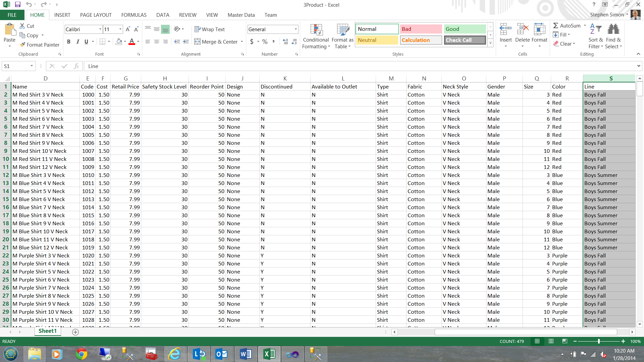Expand the number format General dropdown
Screen dimensions: 644x362
pyautogui.click(x=296, y=29)
